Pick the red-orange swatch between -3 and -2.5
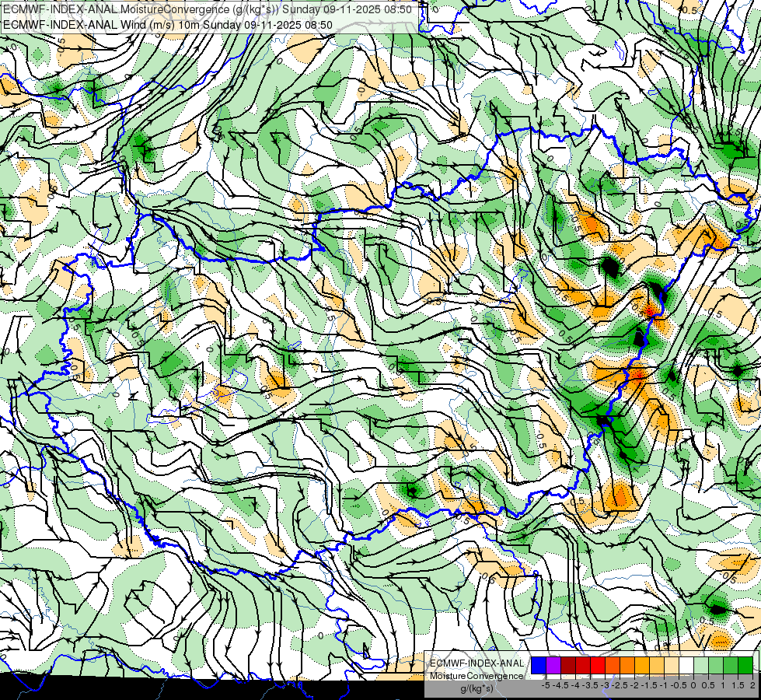 click(x=613, y=665)
